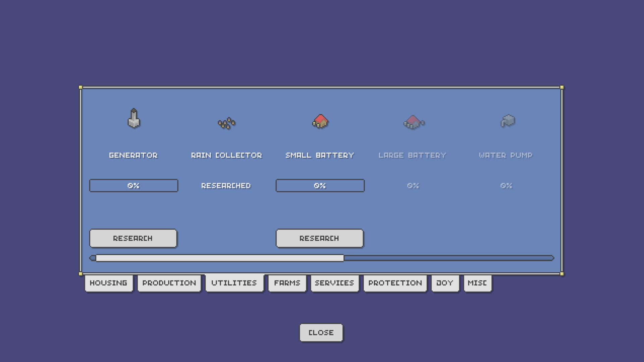Screen dimensions: 644x362
Task: Close the research window
Action: 321,332
